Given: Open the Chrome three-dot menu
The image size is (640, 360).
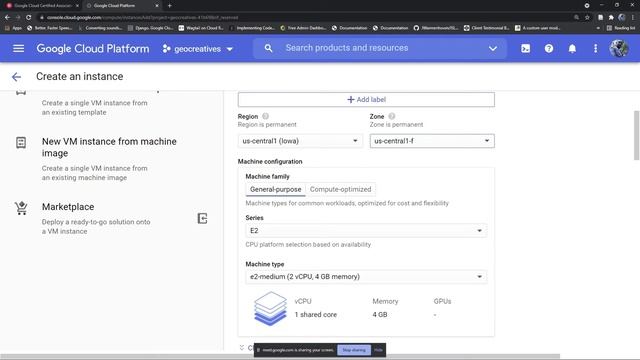Looking at the screenshot, I should [633, 18].
